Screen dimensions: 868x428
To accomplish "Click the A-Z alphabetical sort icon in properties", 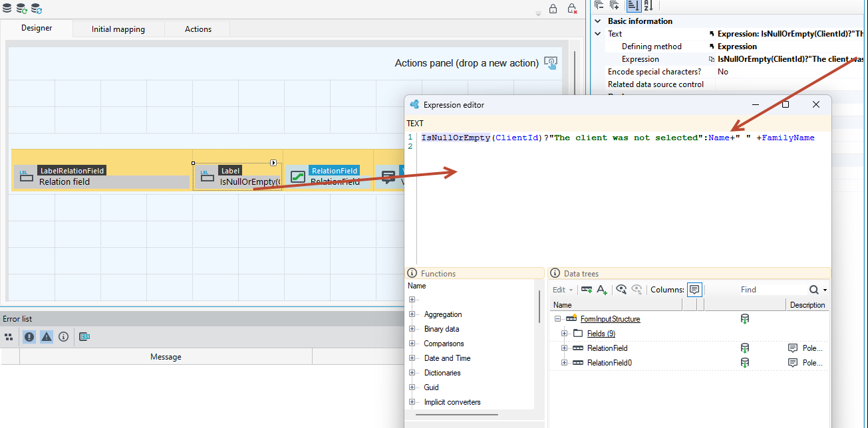I will [x=648, y=5].
